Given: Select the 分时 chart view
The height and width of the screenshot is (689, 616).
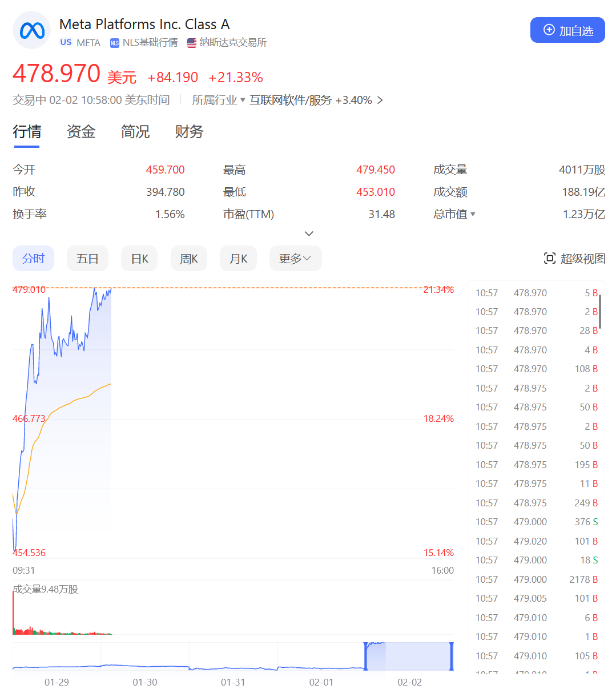Looking at the screenshot, I should coord(33,258).
